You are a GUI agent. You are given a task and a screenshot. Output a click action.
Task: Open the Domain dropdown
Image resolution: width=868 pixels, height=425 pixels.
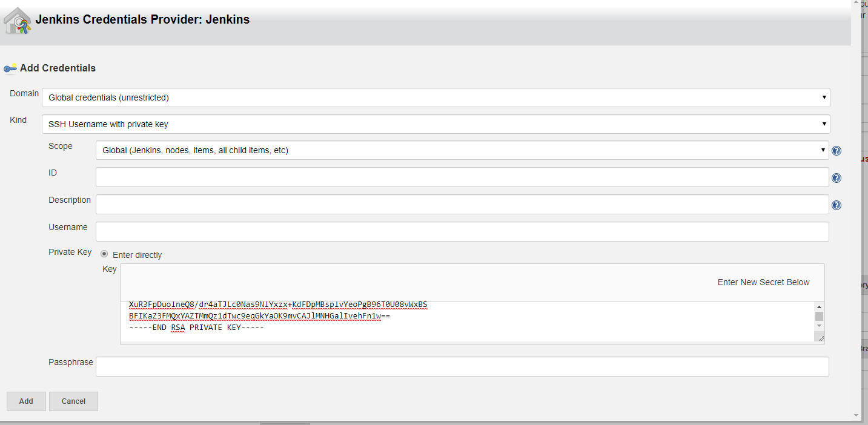(x=436, y=97)
